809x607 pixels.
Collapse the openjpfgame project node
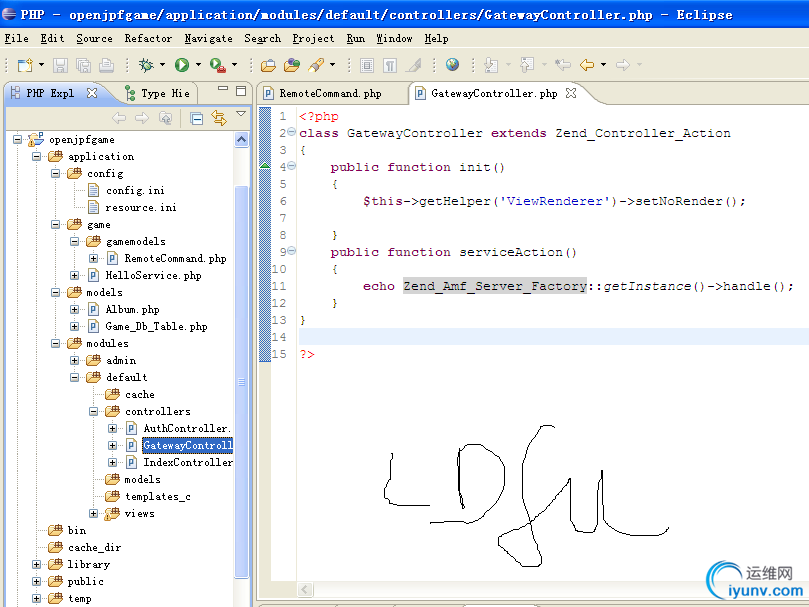[x=18, y=139]
